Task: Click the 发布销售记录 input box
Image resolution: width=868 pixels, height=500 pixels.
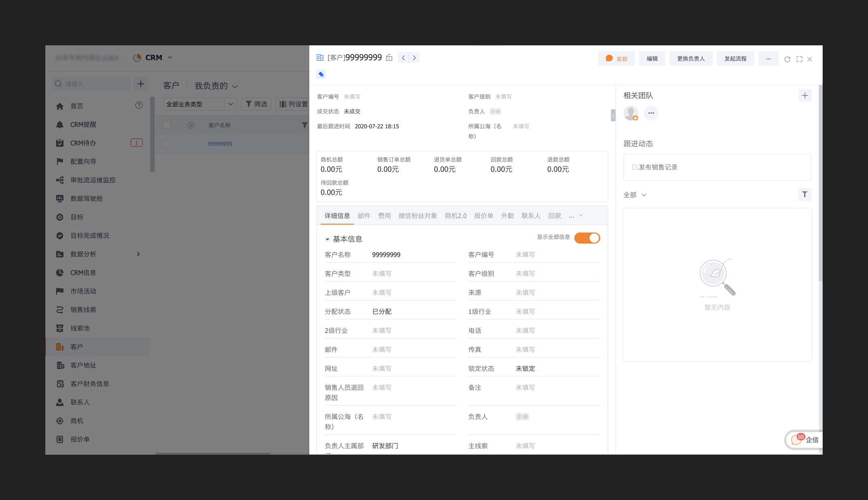Action: pyautogui.click(x=717, y=167)
